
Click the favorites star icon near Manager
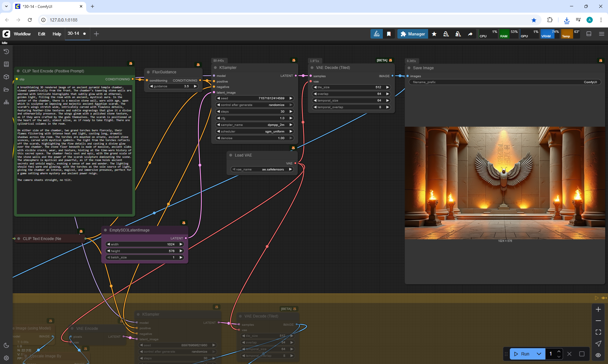click(434, 34)
